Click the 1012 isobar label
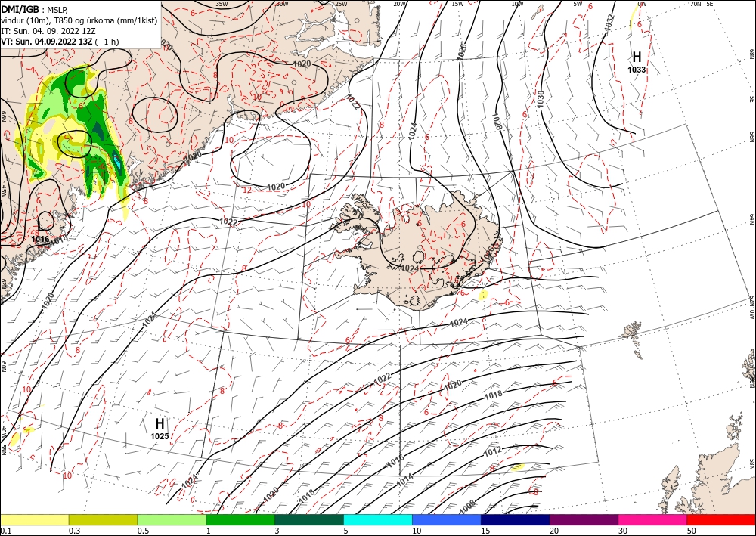756x536 pixels. pyautogui.click(x=493, y=451)
